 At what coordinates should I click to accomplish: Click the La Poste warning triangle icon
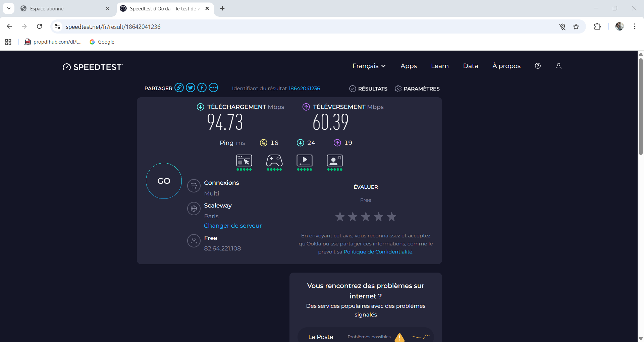399,337
